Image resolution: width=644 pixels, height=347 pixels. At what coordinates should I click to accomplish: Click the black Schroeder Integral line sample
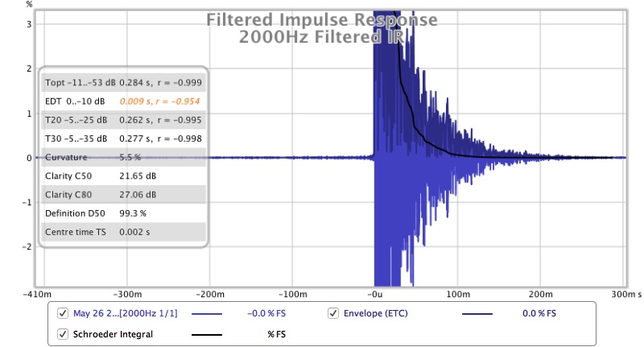point(207,335)
